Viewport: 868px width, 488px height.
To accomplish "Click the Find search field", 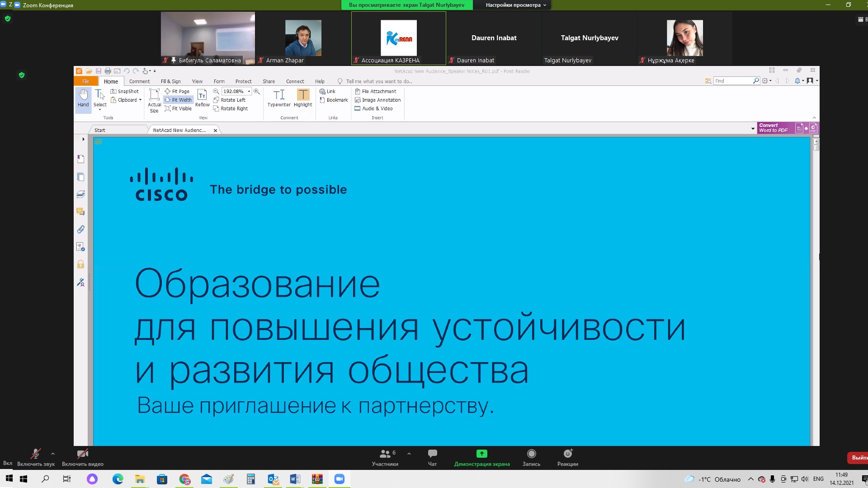I will 732,81.
